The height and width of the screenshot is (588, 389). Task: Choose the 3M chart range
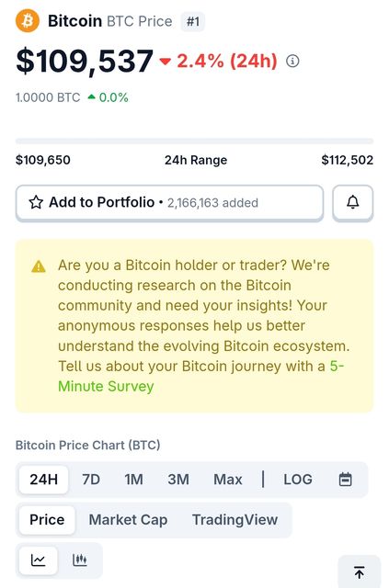[x=178, y=480]
